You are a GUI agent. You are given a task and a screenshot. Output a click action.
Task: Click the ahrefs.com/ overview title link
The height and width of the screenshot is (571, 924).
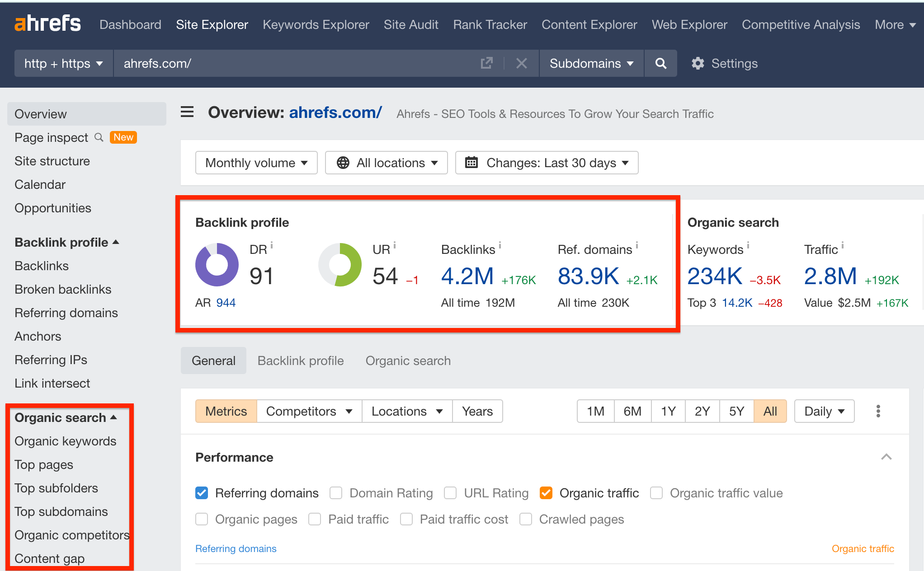(335, 112)
